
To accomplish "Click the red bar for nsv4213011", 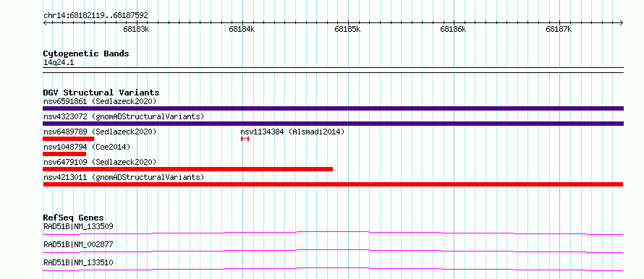I will point(333,184).
